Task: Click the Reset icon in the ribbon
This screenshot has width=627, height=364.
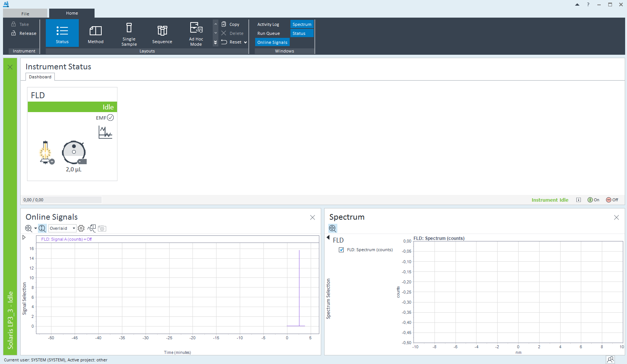Action: (x=224, y=42)
